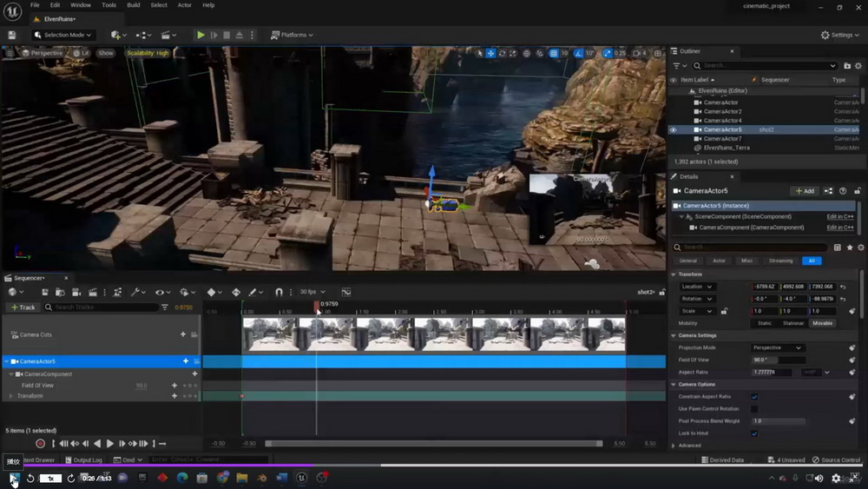Open the Location type dropdown

coord(696,287)
